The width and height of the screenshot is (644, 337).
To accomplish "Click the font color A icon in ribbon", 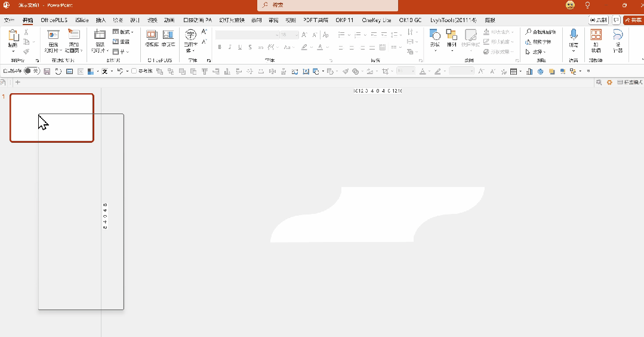I will click(320, 47).
